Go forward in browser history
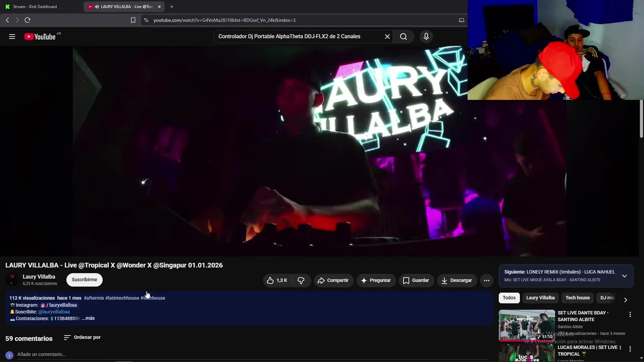This screenshot has width=644, height=362. tap(17, 20)
